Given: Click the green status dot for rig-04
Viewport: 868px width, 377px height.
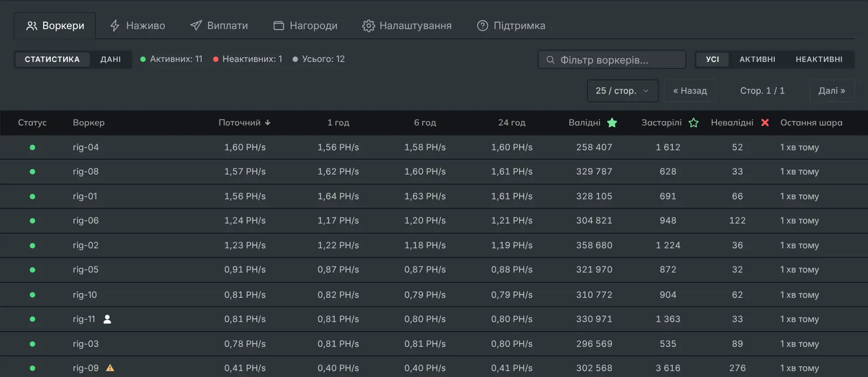Looking at the screenshot, I should tap(32, 148).
